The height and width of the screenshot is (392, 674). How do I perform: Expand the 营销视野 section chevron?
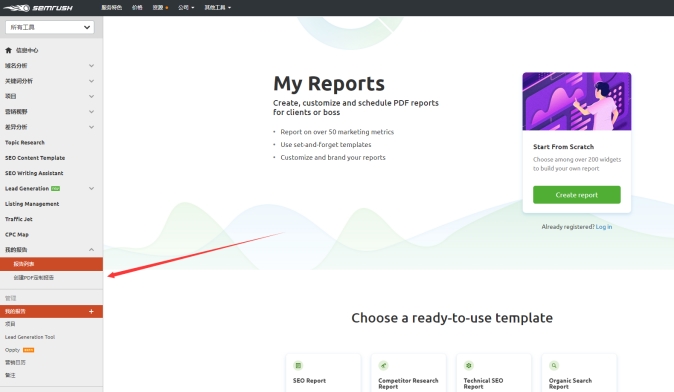coord(92,112)
